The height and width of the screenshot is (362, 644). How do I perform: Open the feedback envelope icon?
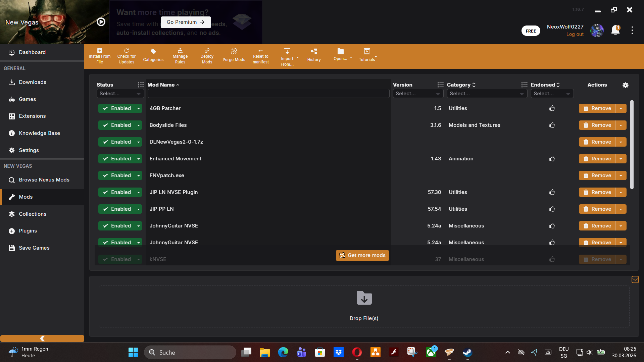[x=635, y=279]
